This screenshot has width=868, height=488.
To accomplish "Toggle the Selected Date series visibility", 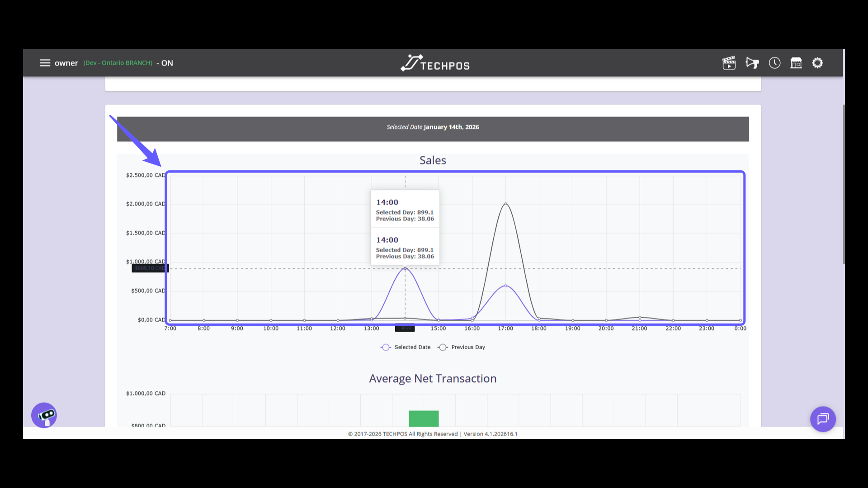I will coord(405,347).
